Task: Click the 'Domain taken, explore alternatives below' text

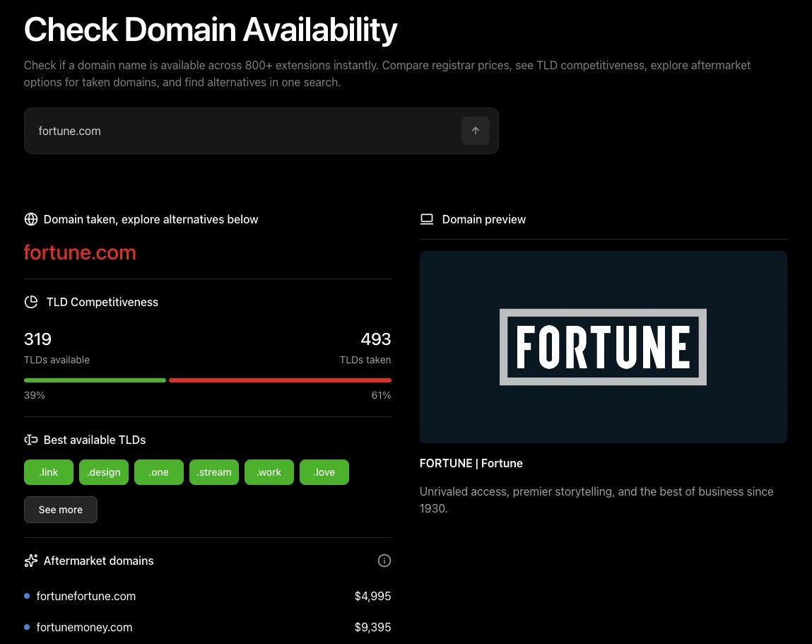Action: [x=151, y=219]
